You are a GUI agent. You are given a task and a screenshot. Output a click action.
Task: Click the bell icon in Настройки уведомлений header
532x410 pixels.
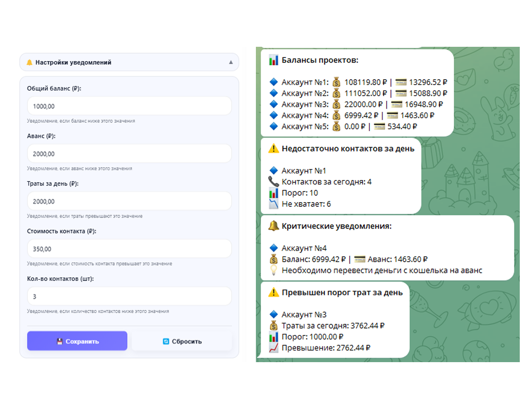click(29, 62)
